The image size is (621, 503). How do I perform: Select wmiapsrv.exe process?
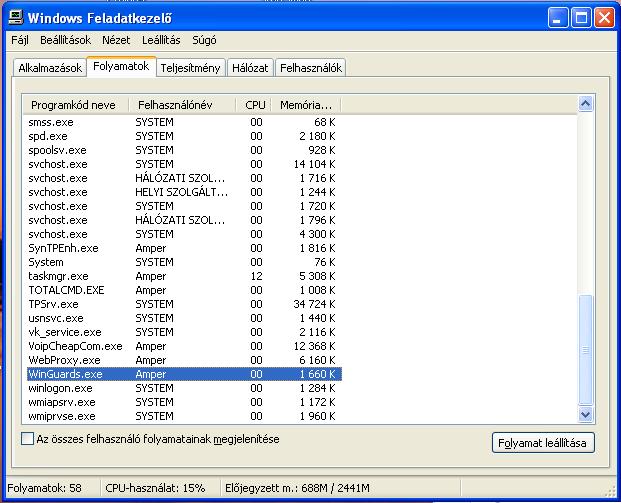click(x=184, y=402)
